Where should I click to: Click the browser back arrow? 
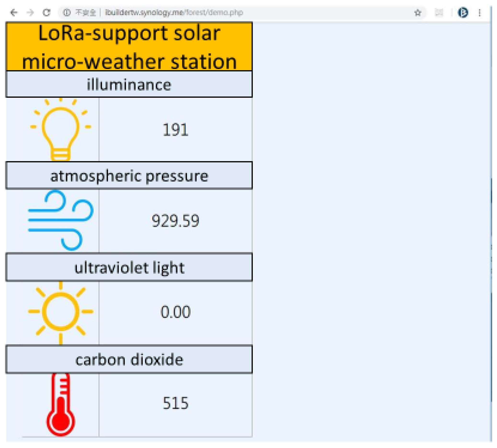point(14,12)
